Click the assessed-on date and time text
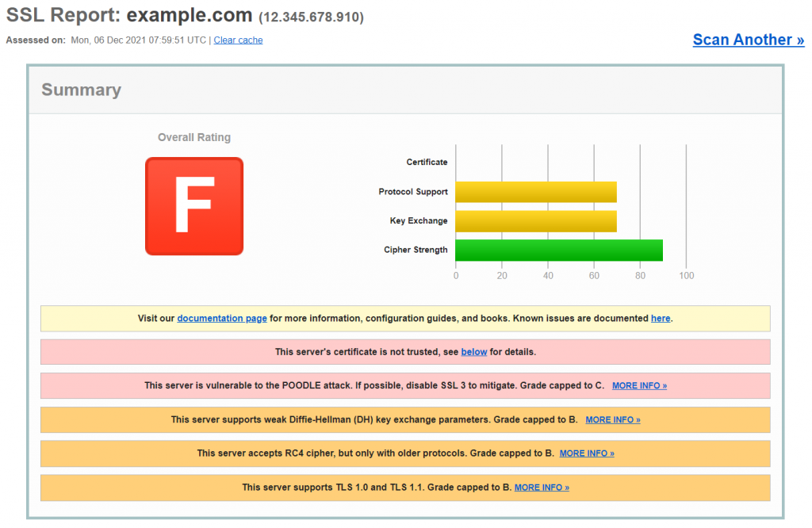 tap(138, 40)
